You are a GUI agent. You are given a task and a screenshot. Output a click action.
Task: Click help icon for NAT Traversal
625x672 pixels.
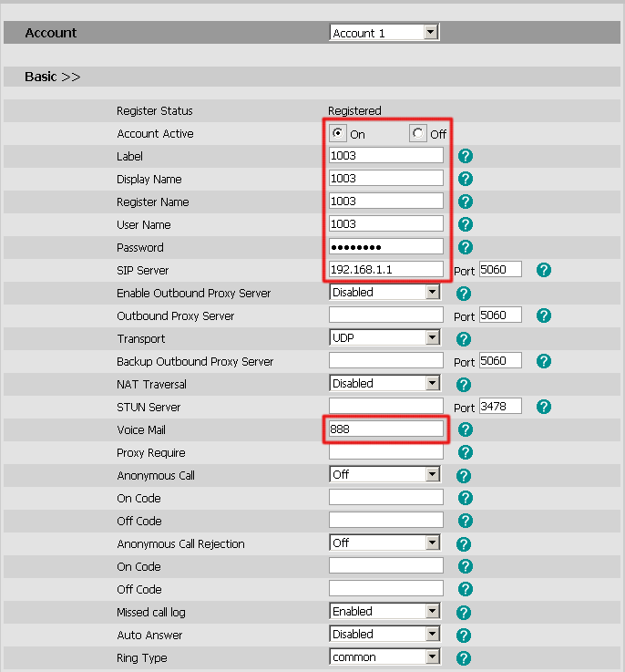pyautogui.click(x=464, y=385)
